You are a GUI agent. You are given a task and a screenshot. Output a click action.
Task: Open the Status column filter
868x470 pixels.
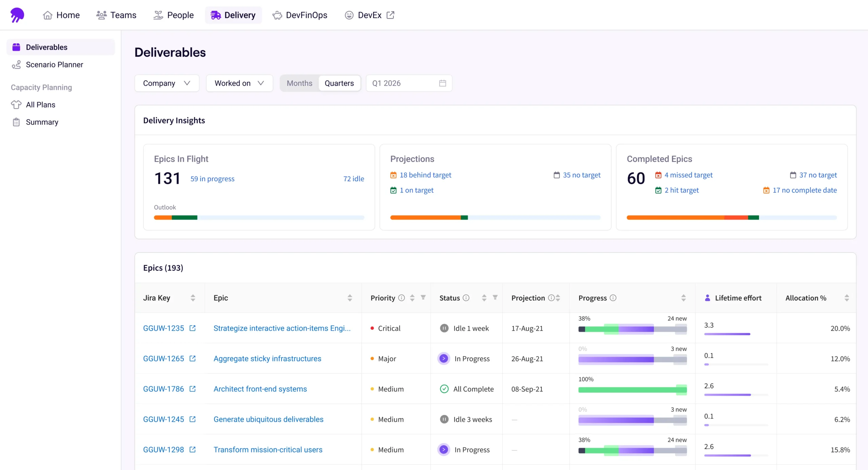coord(495,298)
